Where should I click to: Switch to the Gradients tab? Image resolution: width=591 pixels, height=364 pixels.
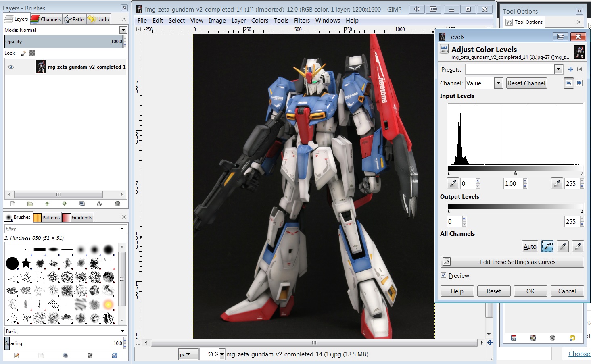(77, 217)
